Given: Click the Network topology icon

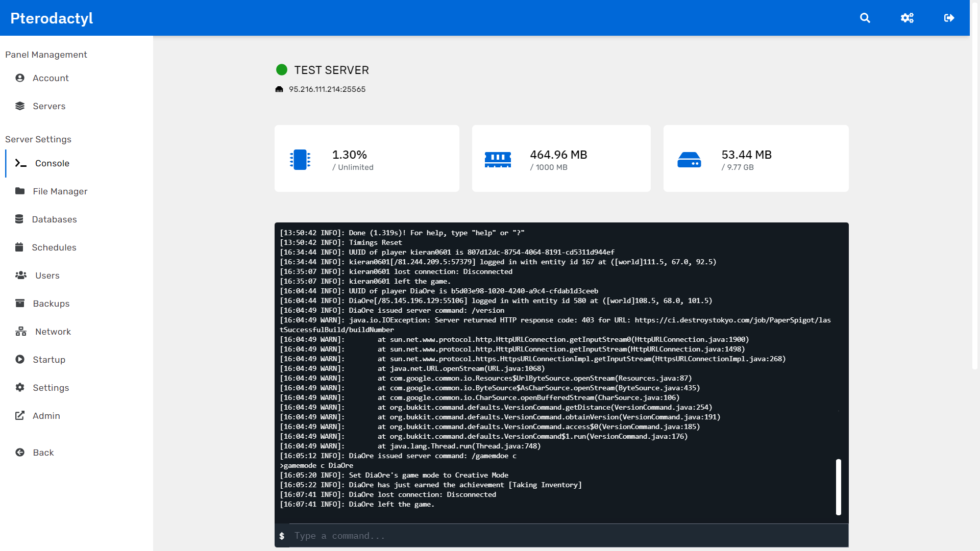Looking at the screenshot, I should coord(21,332).
